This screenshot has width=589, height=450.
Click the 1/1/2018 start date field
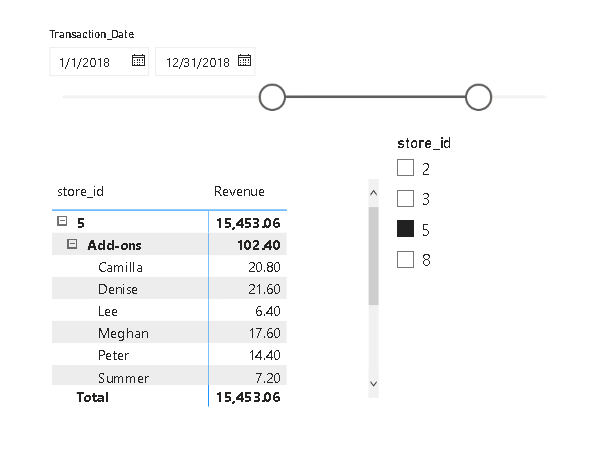(x=99, y=62)
